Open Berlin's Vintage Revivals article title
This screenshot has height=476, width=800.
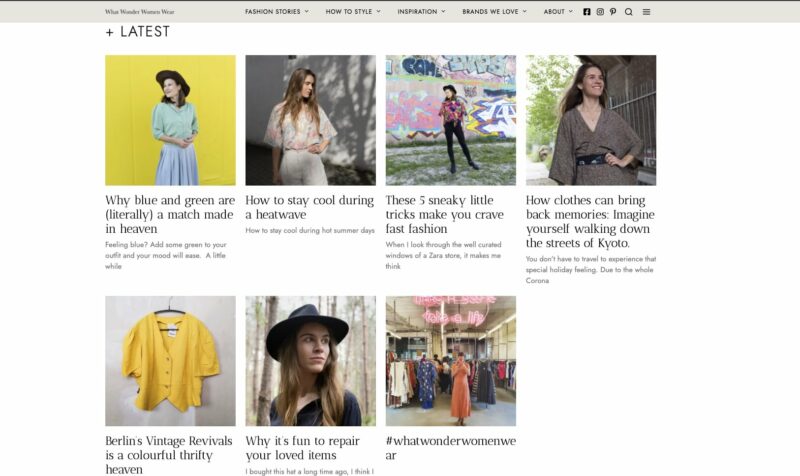[169, 455]
